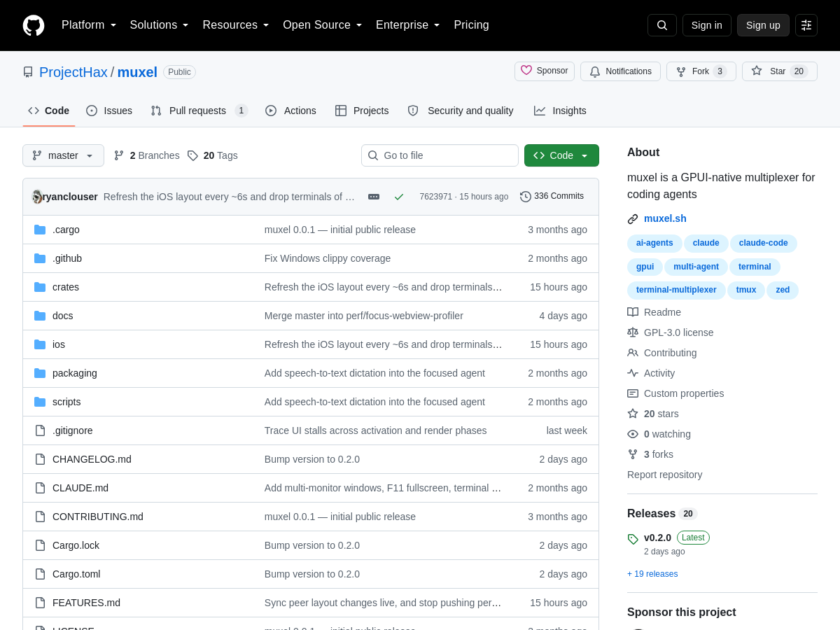
Task: View 20 Tags link
Action: pyautogui.click(x=212, y=155)
